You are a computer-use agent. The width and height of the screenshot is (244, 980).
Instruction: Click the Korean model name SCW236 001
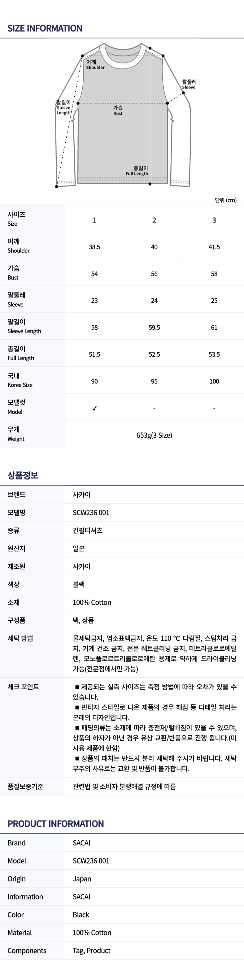click(91, 513)
